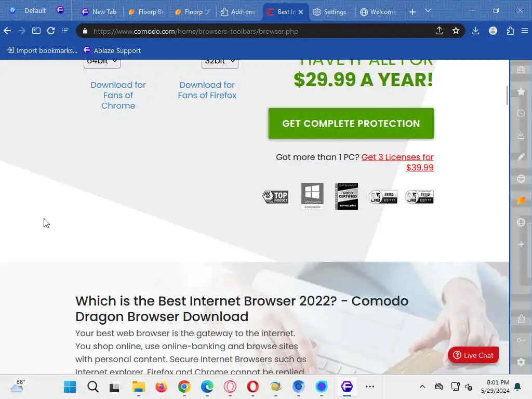Open sidebar settings gear icon
This screenshot has height=399, width=532.
point(521,362)
